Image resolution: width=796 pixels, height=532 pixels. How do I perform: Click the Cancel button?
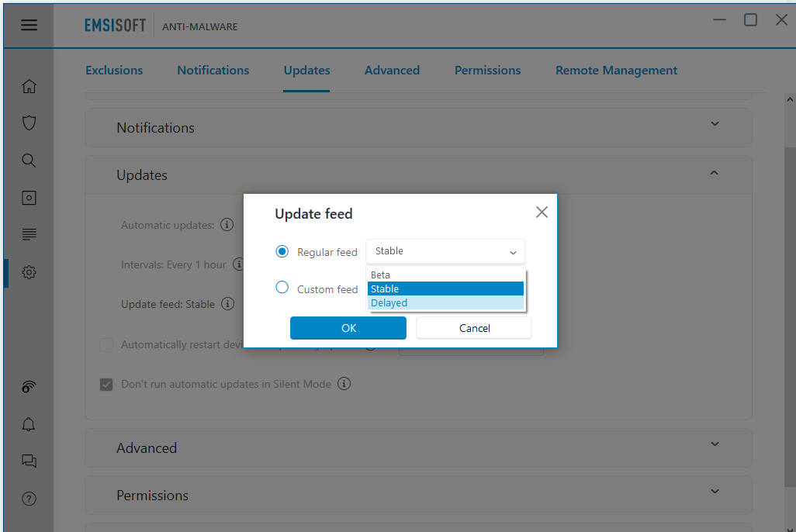pyautogui.click(x=474, y=328)
